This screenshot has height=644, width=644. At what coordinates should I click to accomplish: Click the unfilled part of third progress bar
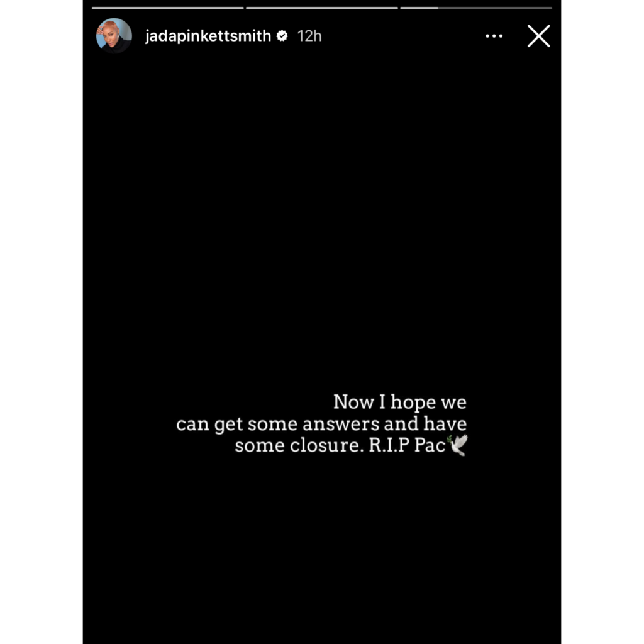coord(495,8)
